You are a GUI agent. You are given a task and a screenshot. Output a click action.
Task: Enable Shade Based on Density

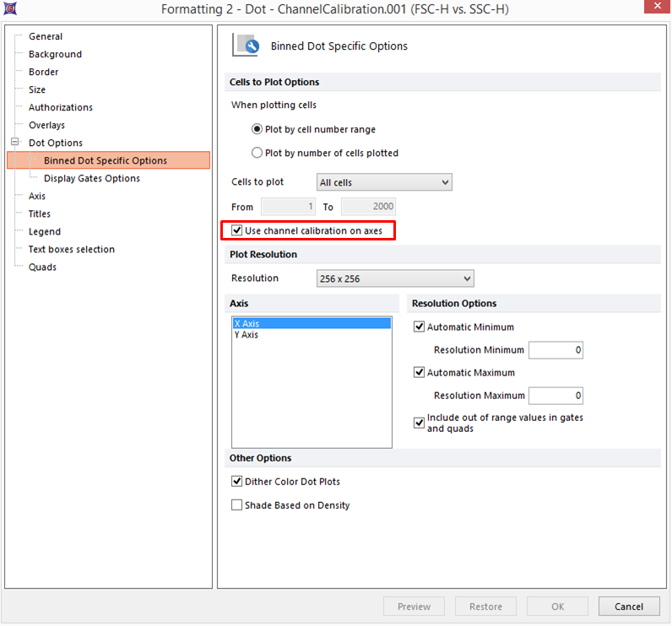pos(237,505)
